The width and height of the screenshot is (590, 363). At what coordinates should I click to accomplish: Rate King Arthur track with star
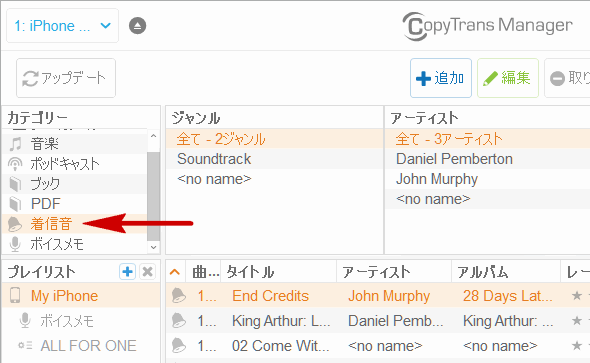(577, 320)
